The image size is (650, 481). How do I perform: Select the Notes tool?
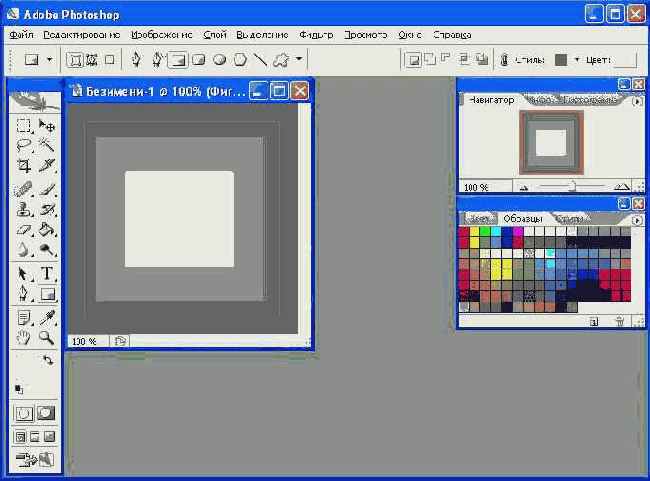click(x=23, y=318)
